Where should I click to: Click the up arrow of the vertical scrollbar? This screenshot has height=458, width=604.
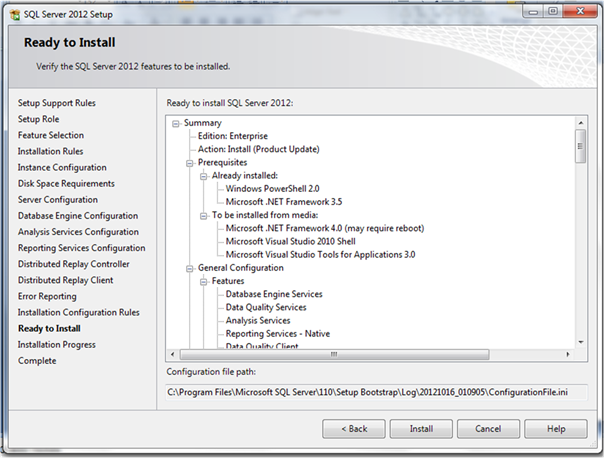pos(581,123)
